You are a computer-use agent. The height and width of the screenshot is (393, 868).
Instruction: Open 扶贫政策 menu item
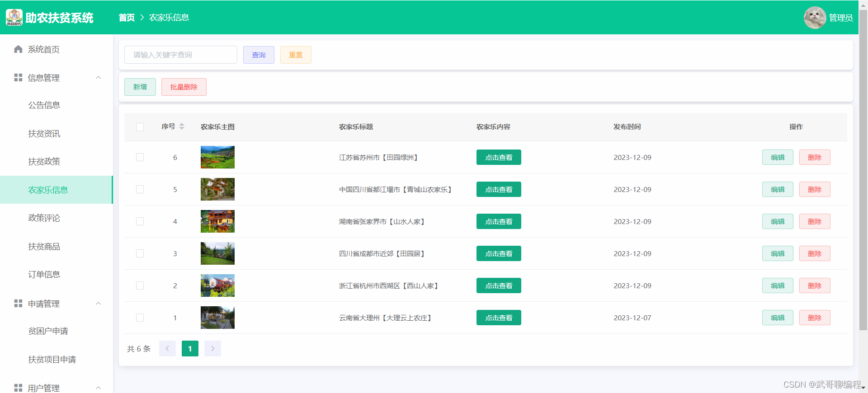pos(57,162)
